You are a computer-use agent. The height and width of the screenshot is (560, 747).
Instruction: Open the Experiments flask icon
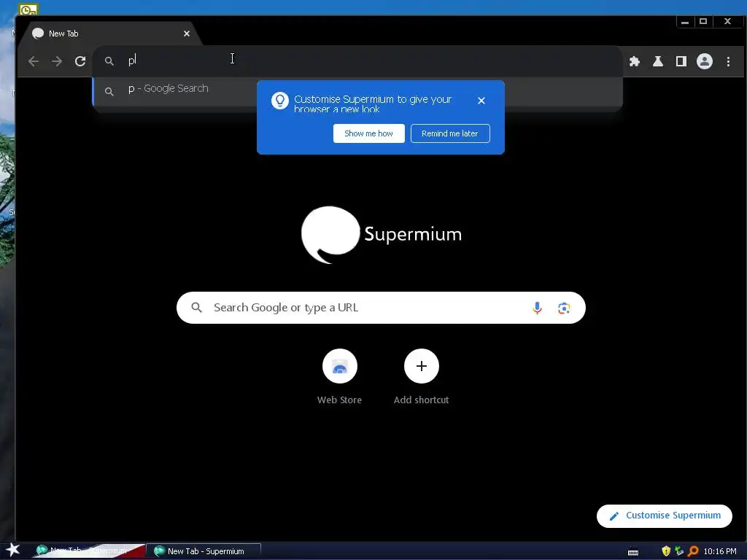coord(658,61)
